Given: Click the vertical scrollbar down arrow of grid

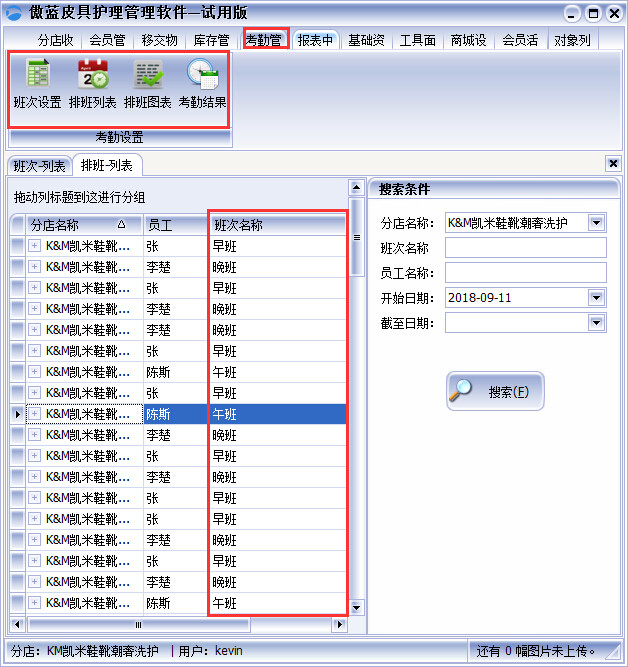Looking at the screenshot, I should tap(357, 609).
